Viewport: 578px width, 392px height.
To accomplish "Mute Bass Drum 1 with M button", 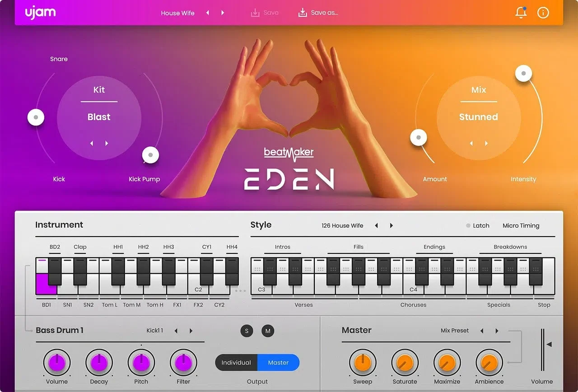I will tap(268, 331).
